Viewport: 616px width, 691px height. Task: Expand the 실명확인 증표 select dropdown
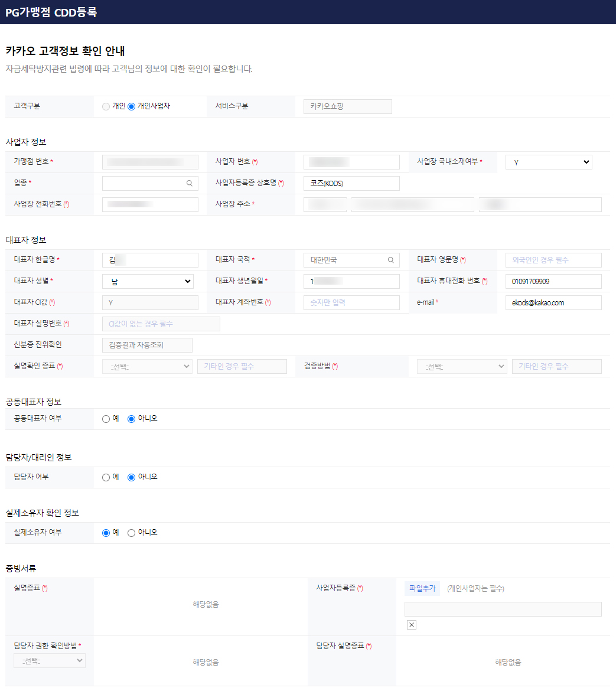[x=147, y=367]
